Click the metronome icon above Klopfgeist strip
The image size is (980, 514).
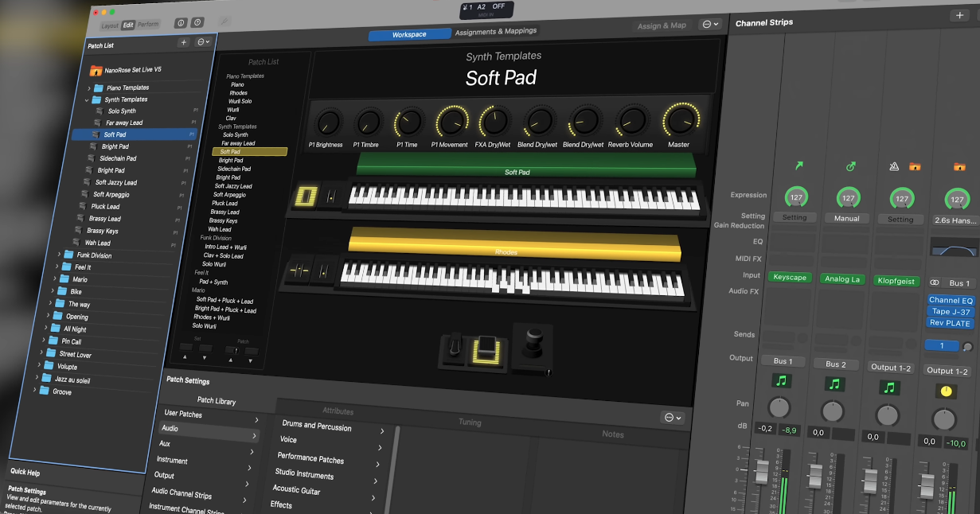pos(894,166)
